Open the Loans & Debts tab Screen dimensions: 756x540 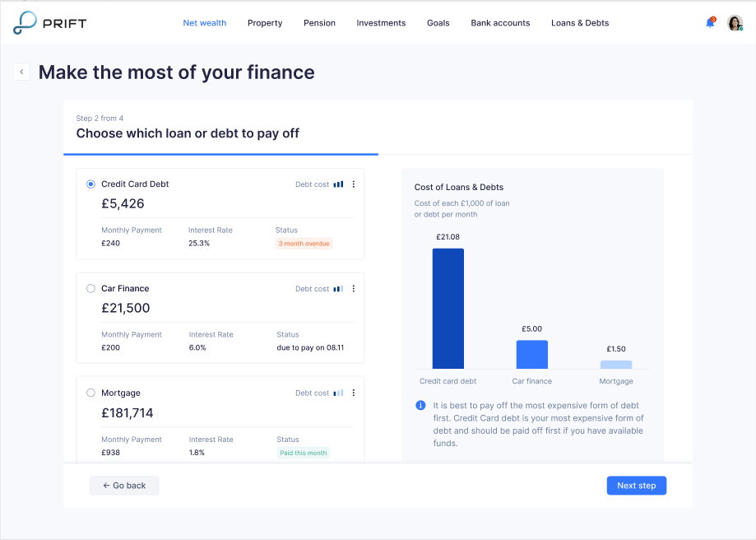tap(579, 23)
